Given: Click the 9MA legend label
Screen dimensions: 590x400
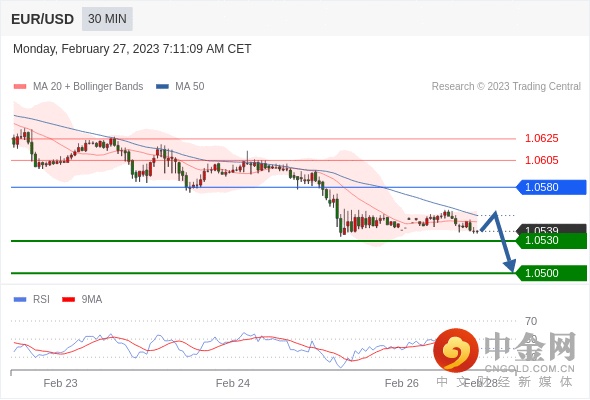Looking at the screenshot, I should (92, 300).
